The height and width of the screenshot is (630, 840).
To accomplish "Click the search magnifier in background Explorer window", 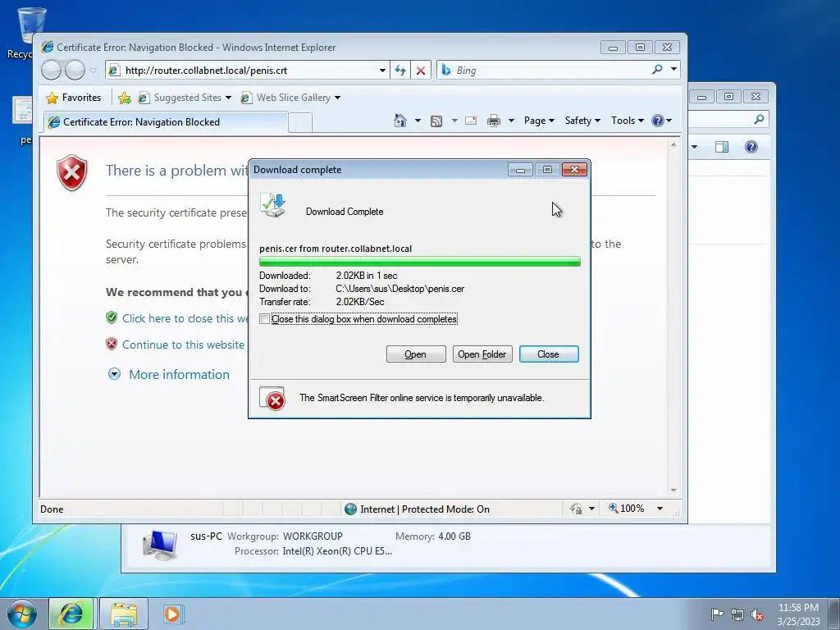I will 759,120.
